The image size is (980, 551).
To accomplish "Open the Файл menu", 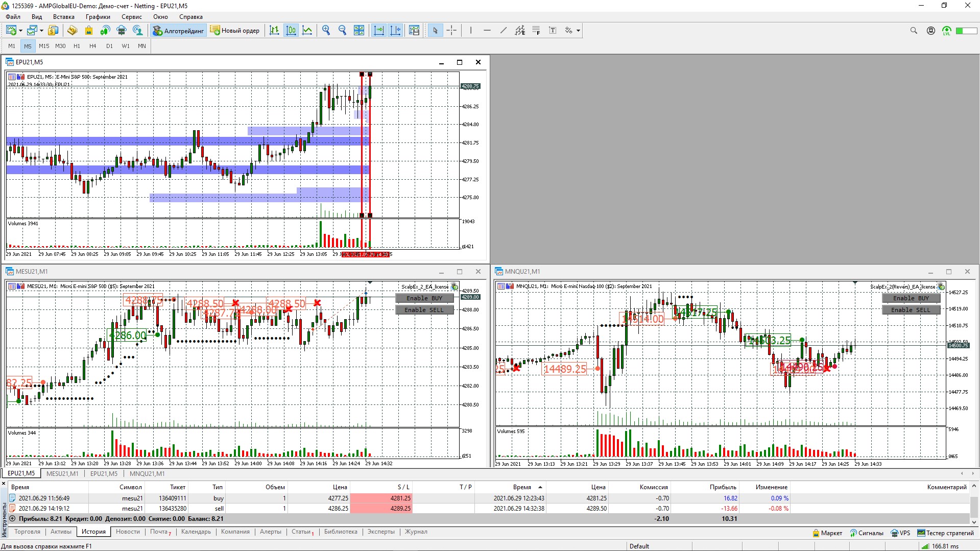I will [13, 17].
